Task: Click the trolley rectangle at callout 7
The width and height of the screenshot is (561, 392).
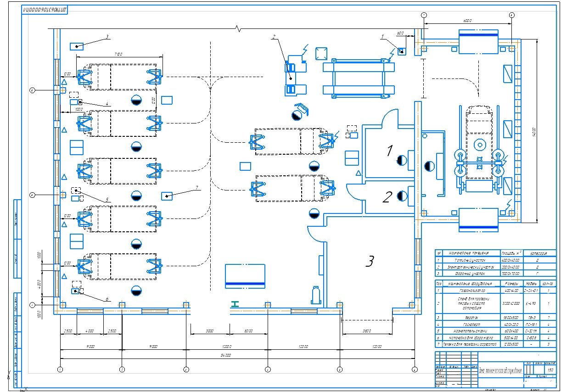Action: [168, 196]
